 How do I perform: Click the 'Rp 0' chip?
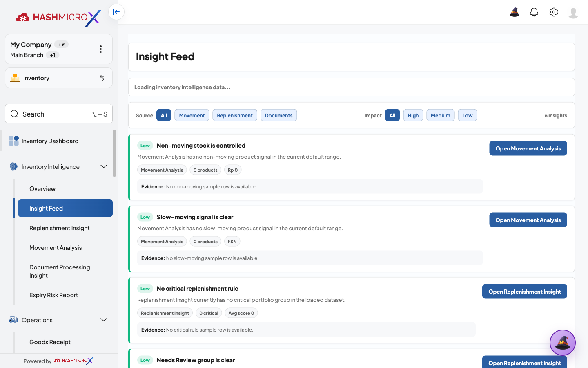coord(233,170)
